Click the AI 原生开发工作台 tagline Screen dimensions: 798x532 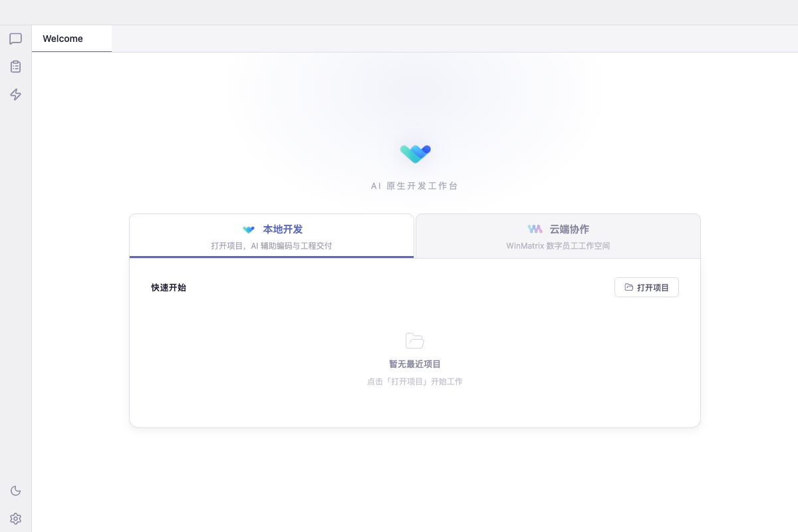point(415,186)
